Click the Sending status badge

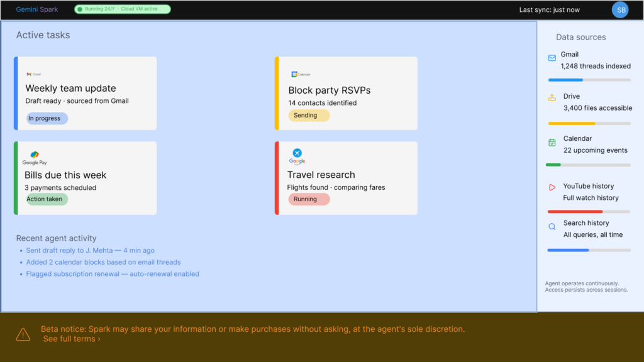[309, 116]
